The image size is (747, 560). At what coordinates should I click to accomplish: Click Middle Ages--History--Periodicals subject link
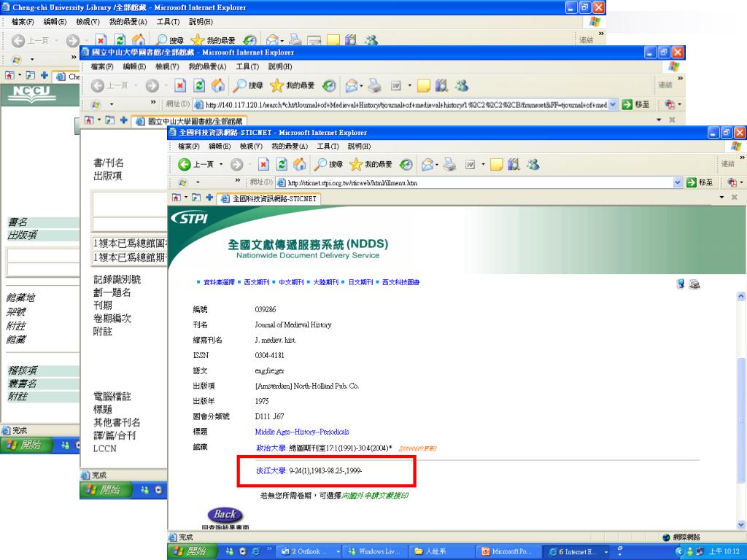302,432
